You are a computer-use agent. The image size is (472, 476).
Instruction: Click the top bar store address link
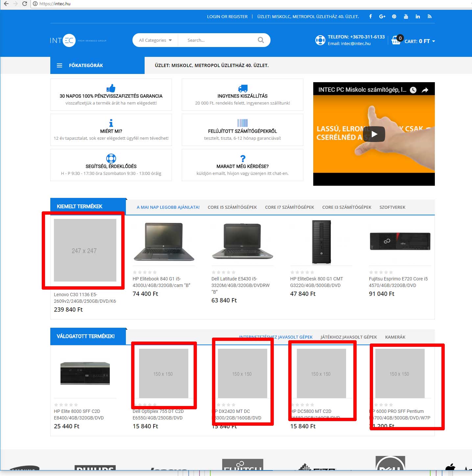[308, 16]
